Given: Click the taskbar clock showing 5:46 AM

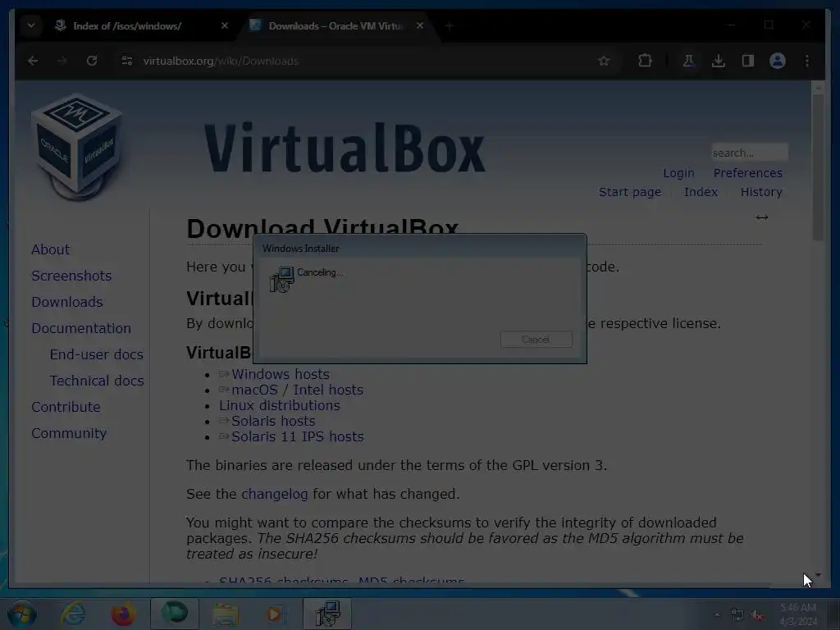Looking at the screenshot, I should coord(797,614).
